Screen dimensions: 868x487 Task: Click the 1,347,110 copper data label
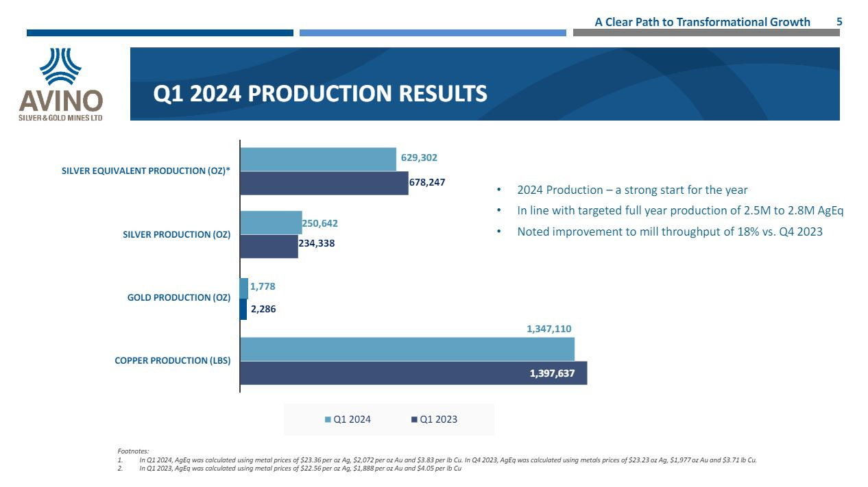[x=548, y=329]
